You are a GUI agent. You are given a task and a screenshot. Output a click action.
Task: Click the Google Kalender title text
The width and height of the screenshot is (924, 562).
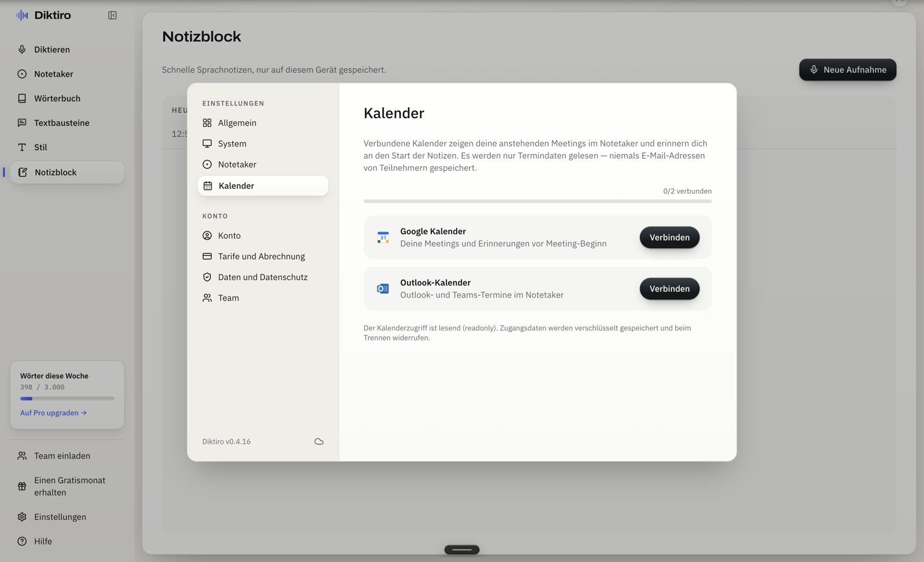pos(433,231)
